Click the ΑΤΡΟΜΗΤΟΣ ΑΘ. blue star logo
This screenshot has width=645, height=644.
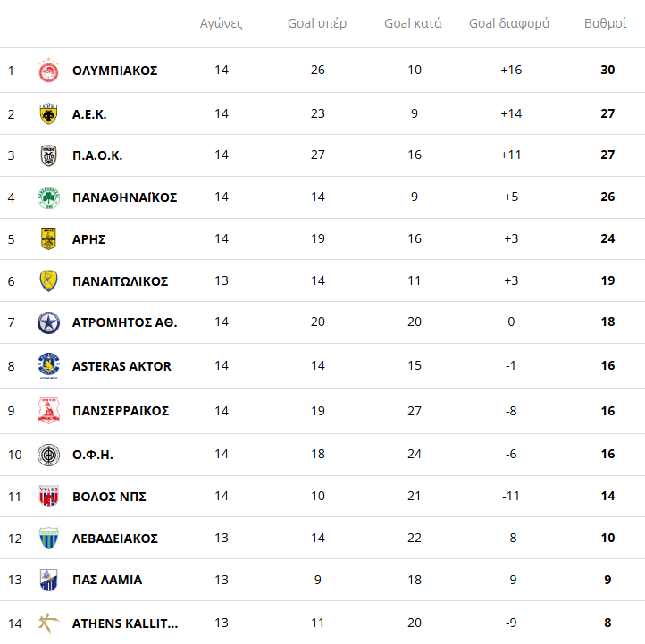tap(48, 322)
